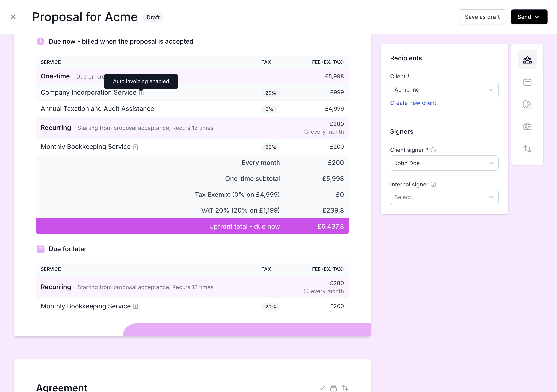Open the branding/design panel icon in sidebar
This screenshot has width=557, height=392.
point(527,104)
